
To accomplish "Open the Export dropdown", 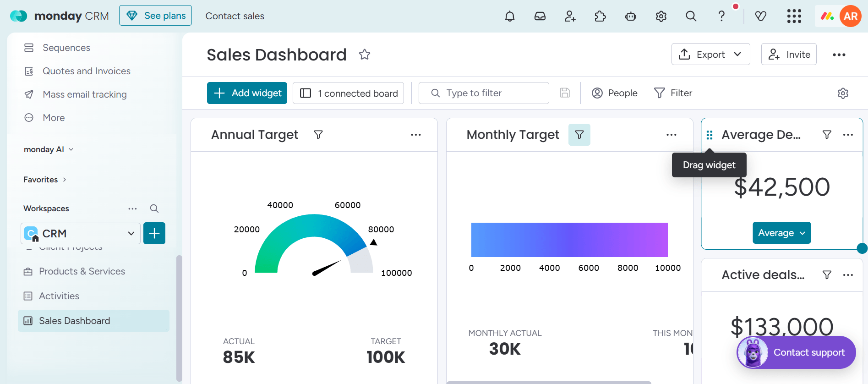I will (710, 55).
